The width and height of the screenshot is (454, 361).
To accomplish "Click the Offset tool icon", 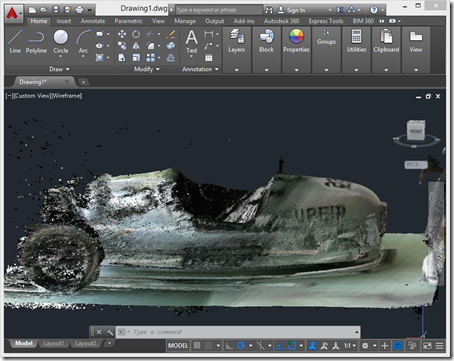I will point(171,58).
